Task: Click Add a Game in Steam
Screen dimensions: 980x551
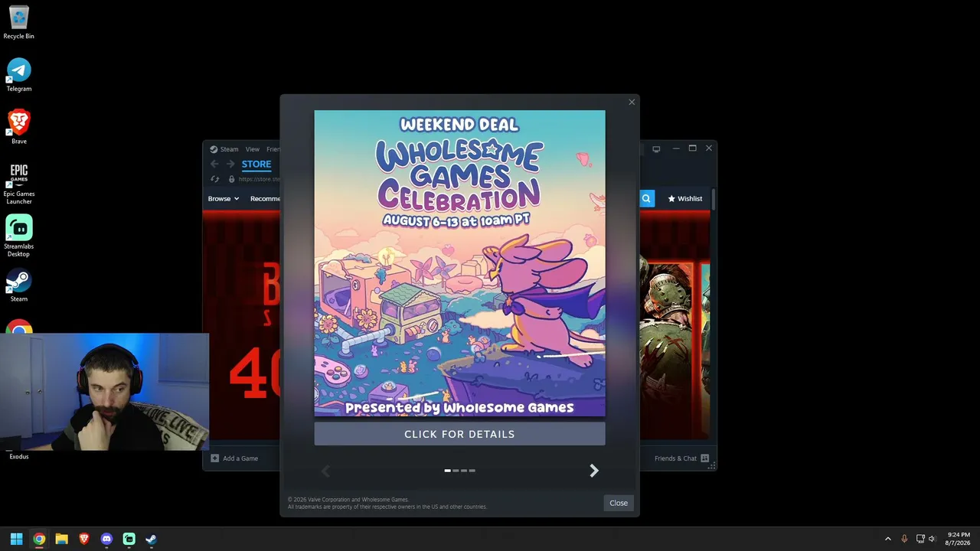Action: point(234,458)
